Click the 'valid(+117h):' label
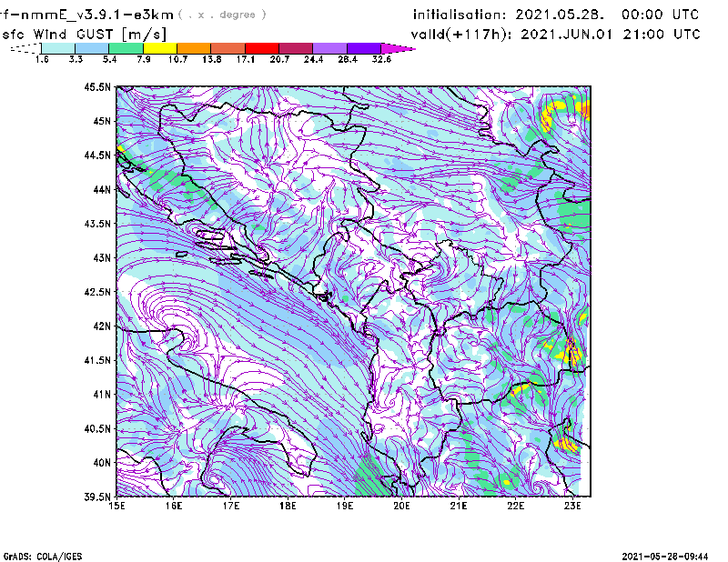 (462, 35)
